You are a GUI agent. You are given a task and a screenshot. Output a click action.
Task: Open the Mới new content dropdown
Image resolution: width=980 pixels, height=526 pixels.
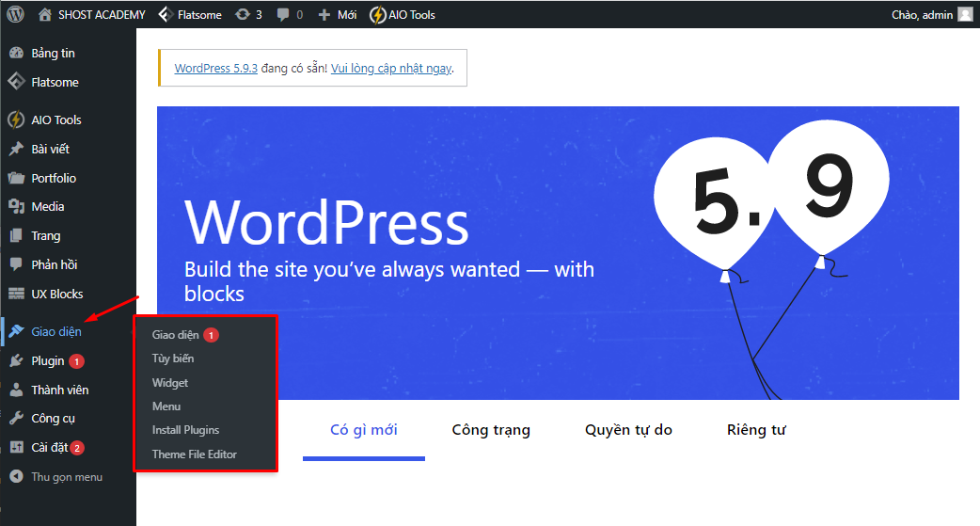(338, 14)
